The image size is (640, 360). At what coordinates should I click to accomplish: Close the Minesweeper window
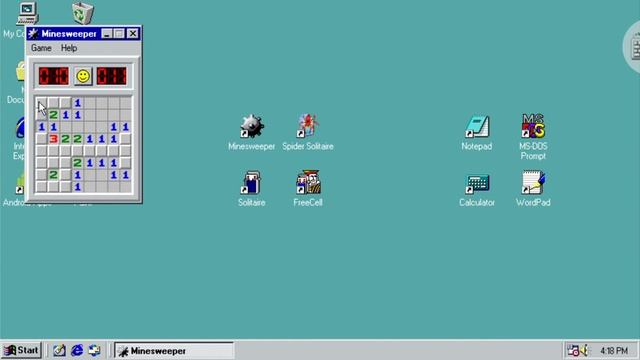[x=133, y=34]
